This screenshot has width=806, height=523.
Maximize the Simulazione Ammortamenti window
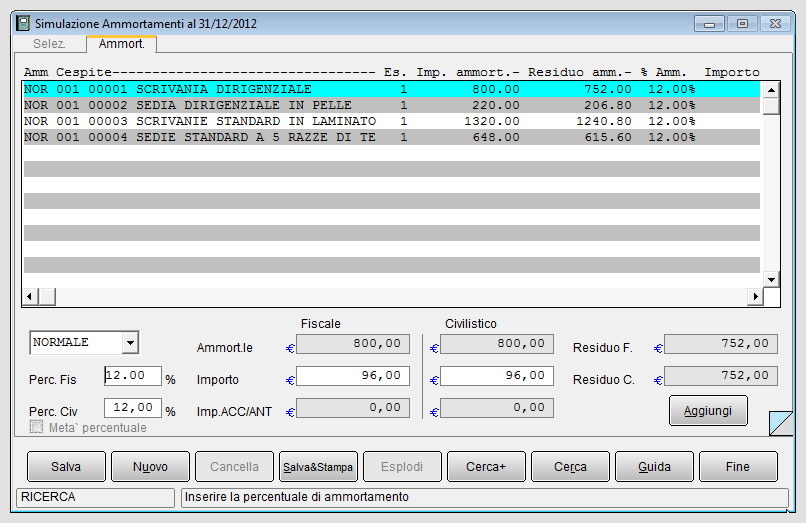point(742,24)
